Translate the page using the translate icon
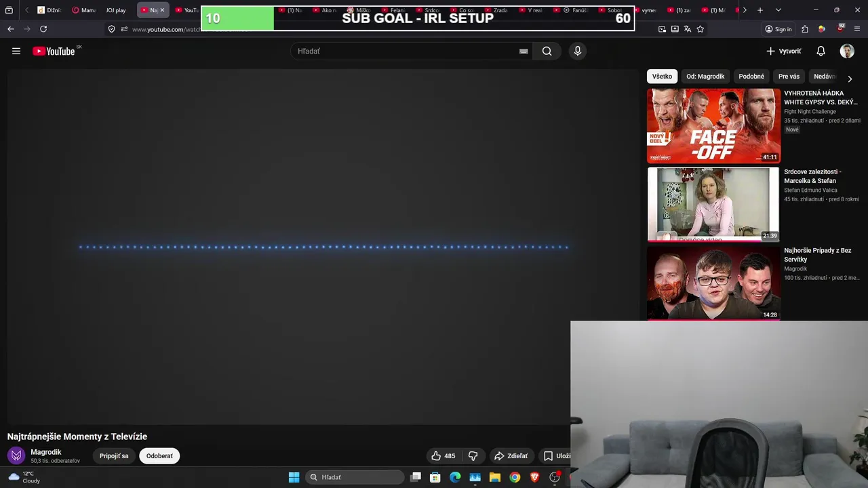 (x=688, y=29)
